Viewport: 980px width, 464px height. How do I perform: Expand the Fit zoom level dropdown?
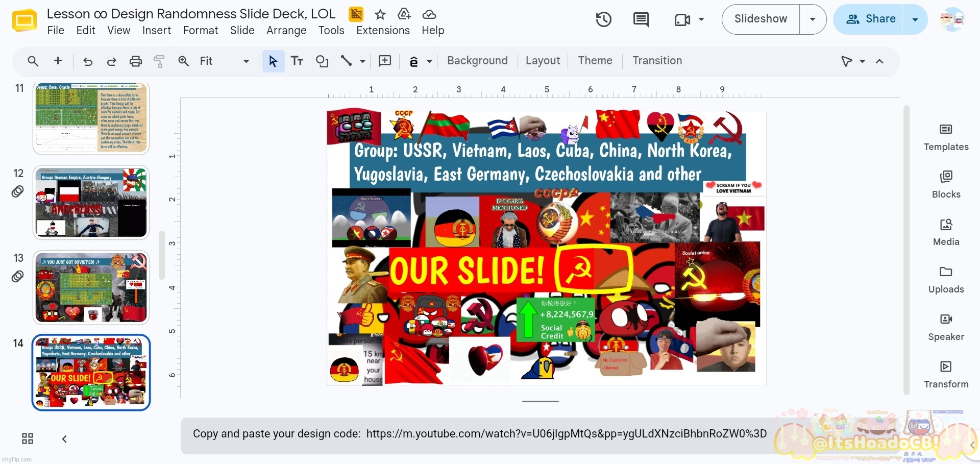(x=246, y=61)
